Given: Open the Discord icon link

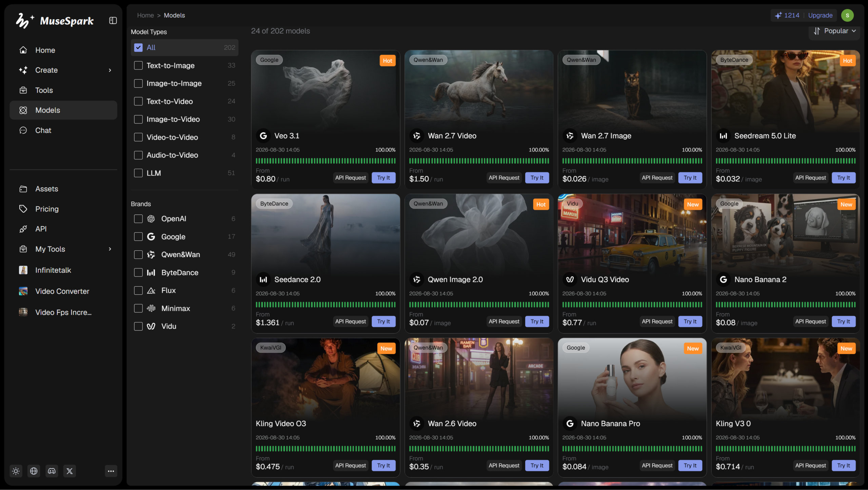Looking at the screenshot, I should coord(52,471).
